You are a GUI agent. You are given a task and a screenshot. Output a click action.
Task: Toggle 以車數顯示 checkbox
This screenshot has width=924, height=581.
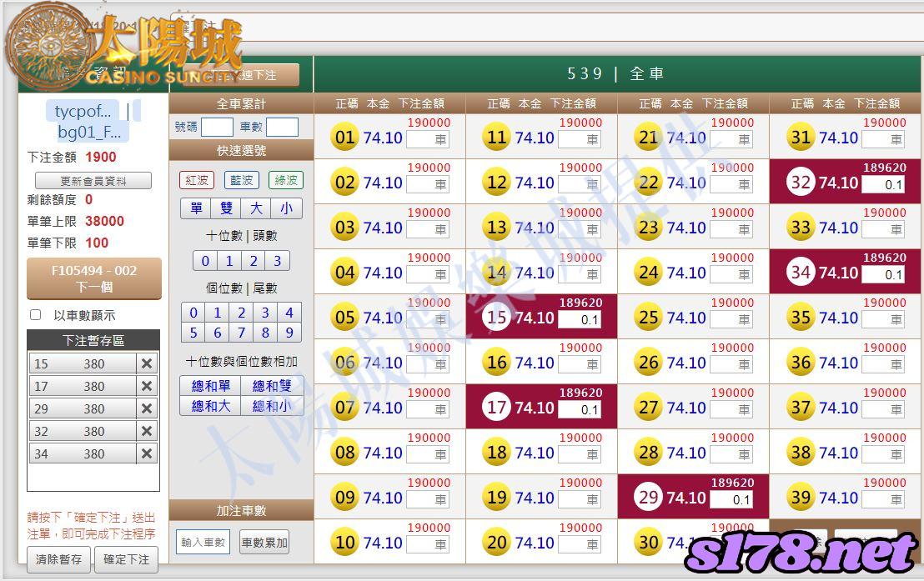pyautogui.click(x=35, y=315)
